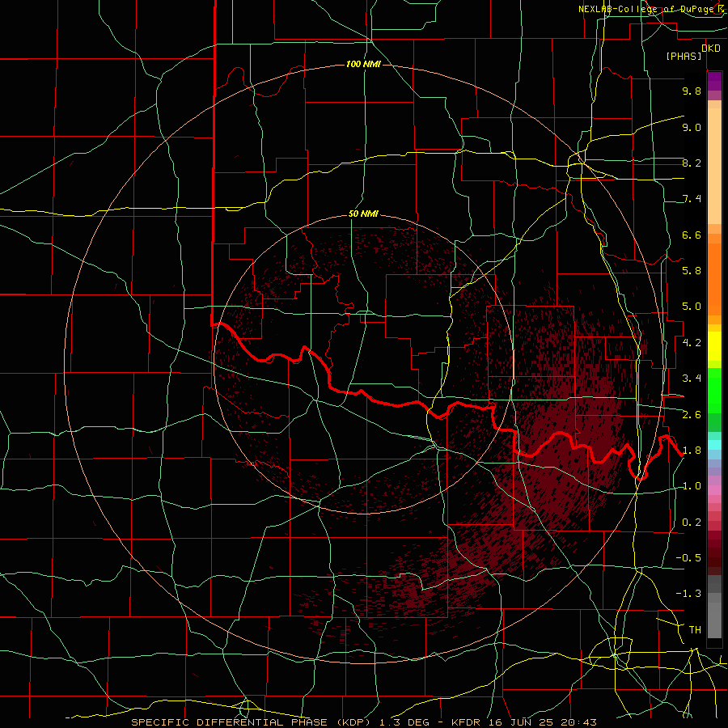Click SPECIFIC DIFFERENTIAL PHASE title text
728x728 pixels.
click(x=230, y=722)
